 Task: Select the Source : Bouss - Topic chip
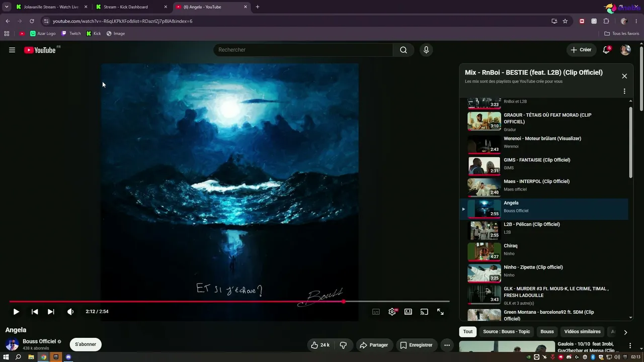(507, 332)
